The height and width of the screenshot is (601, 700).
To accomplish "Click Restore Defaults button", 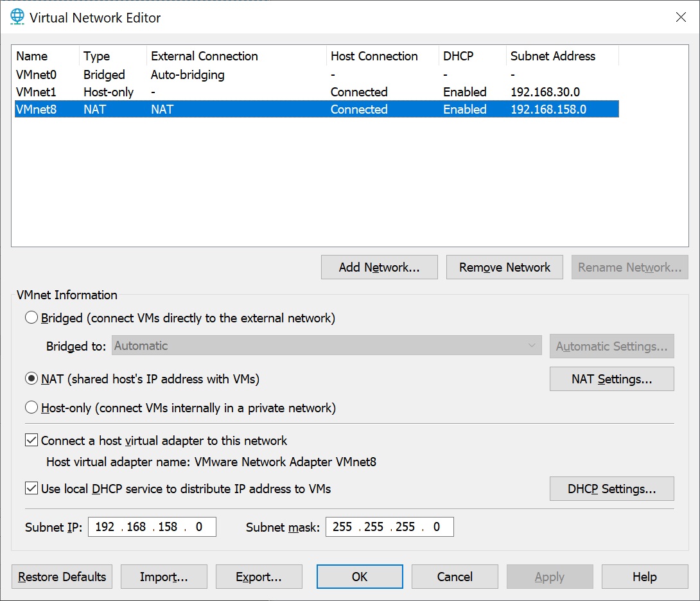I will pyautogui.click(x=62, y=577).
